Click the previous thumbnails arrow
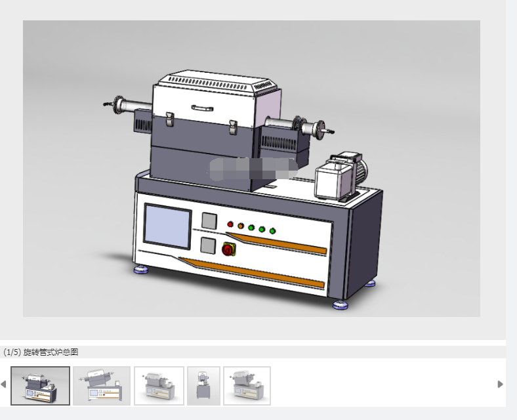 point(4,385)
